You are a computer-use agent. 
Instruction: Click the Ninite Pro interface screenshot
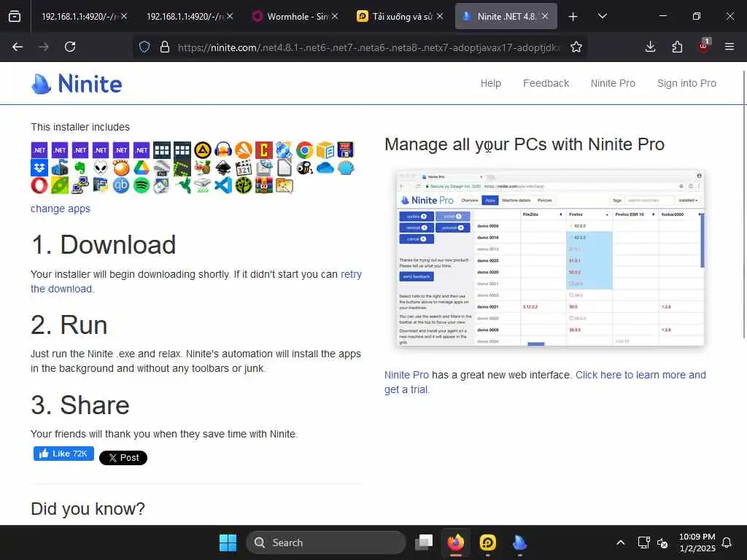coord(550,258)
